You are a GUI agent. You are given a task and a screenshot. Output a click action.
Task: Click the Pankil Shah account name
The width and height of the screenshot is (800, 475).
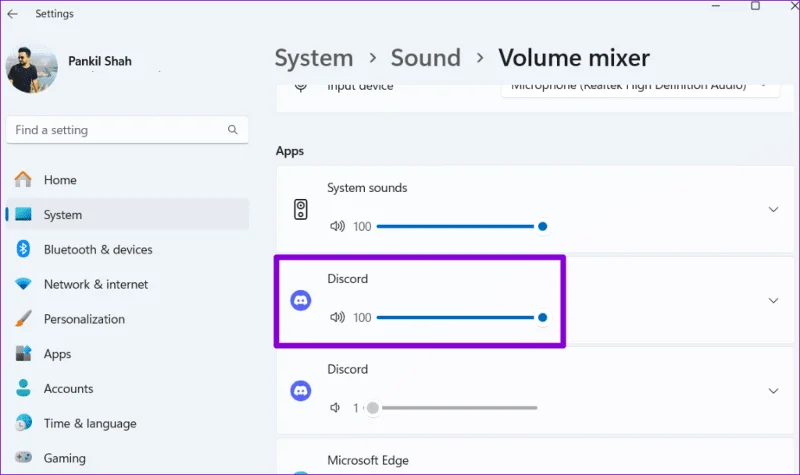click(100, 61)
